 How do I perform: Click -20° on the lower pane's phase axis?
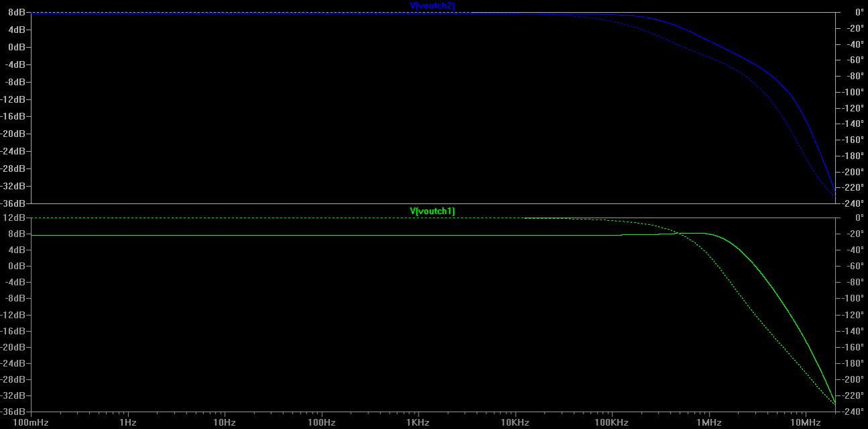[855, 234]
